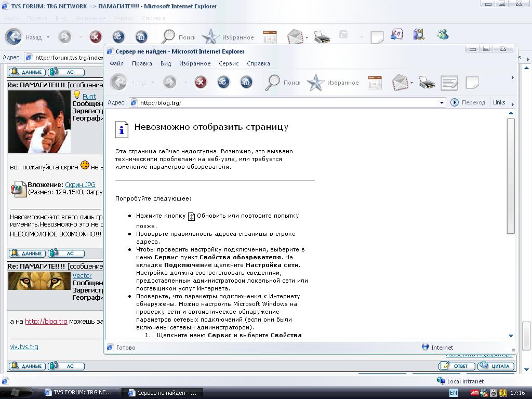This screenshot has height=399, width=532.
Task: Open the Вид menu in Сервер не найден window
Action: pos(166,63)
